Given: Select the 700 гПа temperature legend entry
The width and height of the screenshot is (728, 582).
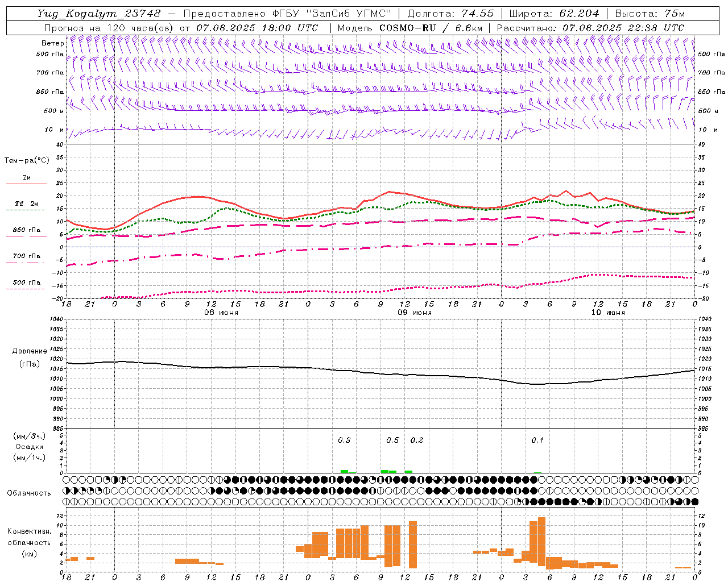Looking at the screenshot, I should click(26, 257).
